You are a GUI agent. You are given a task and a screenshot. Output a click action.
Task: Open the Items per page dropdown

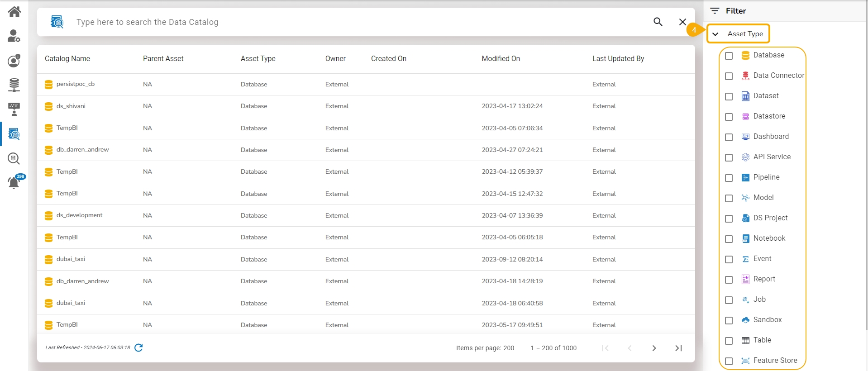[x=509, y=348]
